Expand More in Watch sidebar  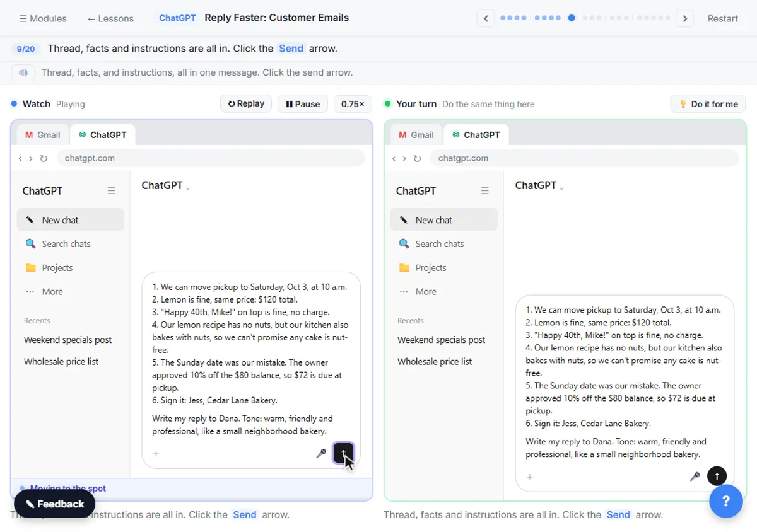[71, 292]
